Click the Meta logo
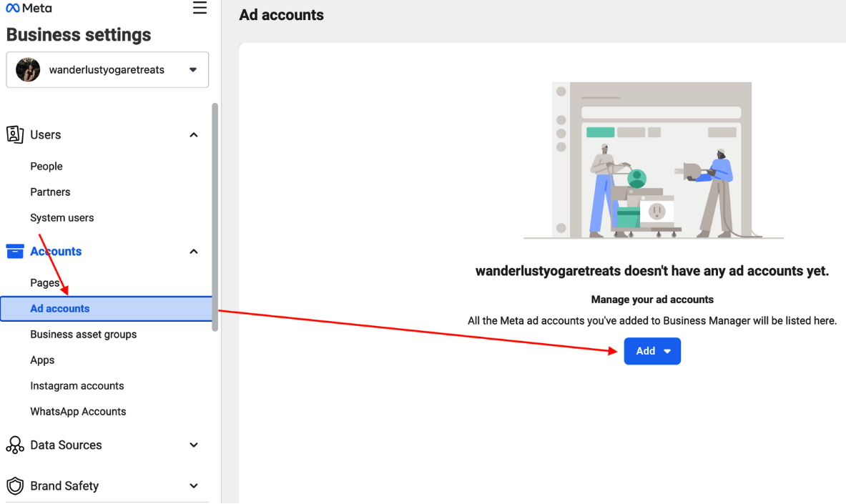The height and width of the screenshot is (504, 846). 29,8
